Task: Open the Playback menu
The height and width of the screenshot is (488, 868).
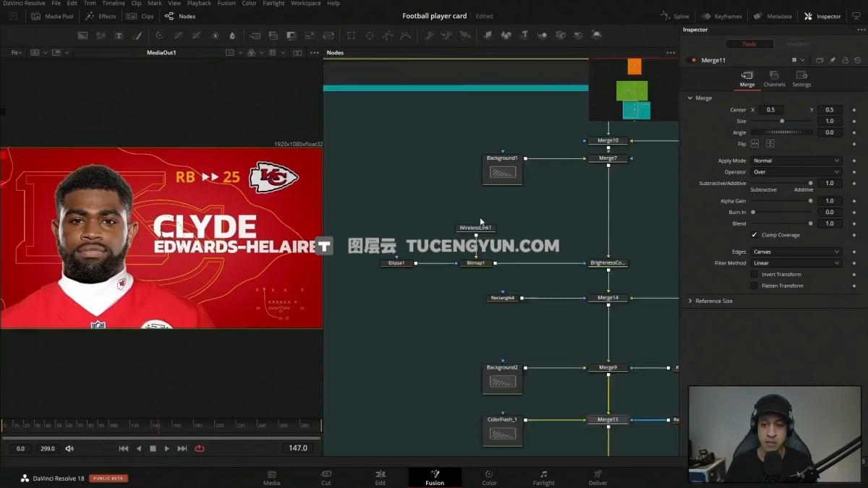Action: [199, 4]
